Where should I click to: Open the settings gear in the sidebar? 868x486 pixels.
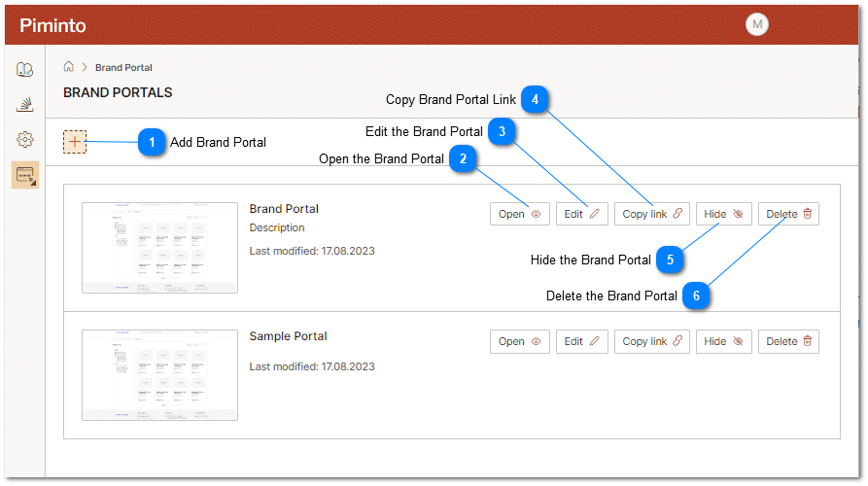[x=25, y=140]
